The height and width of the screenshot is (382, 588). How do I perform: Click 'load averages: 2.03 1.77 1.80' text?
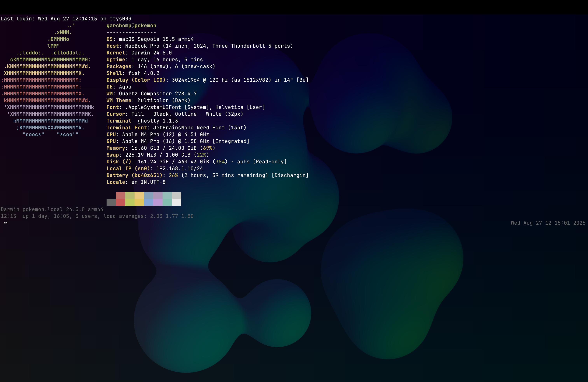coord(148,216)
